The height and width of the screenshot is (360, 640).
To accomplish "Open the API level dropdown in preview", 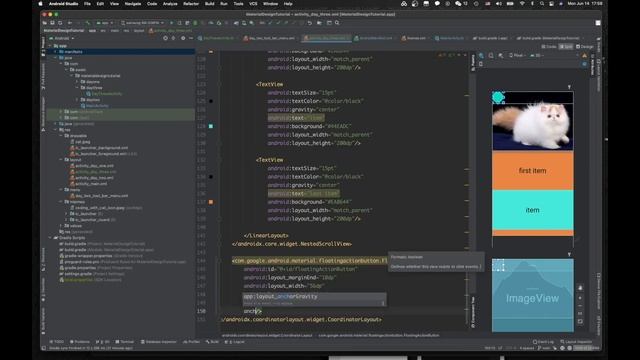I will tap(537, 55).
